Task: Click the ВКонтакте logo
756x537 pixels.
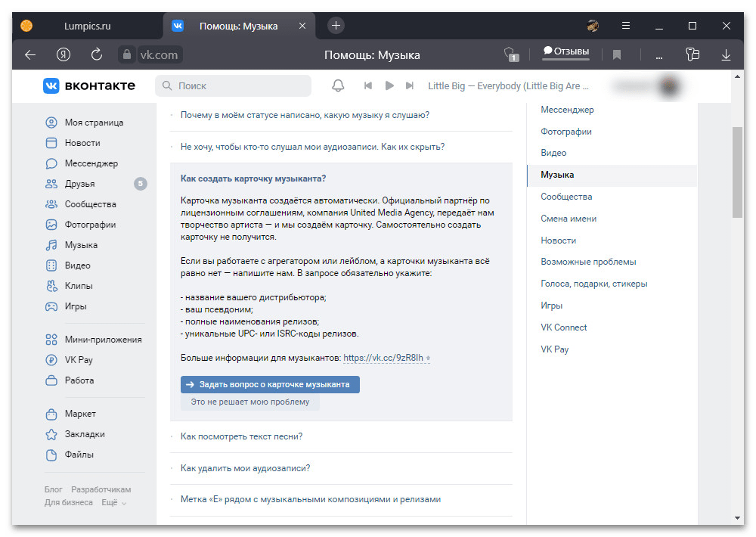Action: pos(90,86)
